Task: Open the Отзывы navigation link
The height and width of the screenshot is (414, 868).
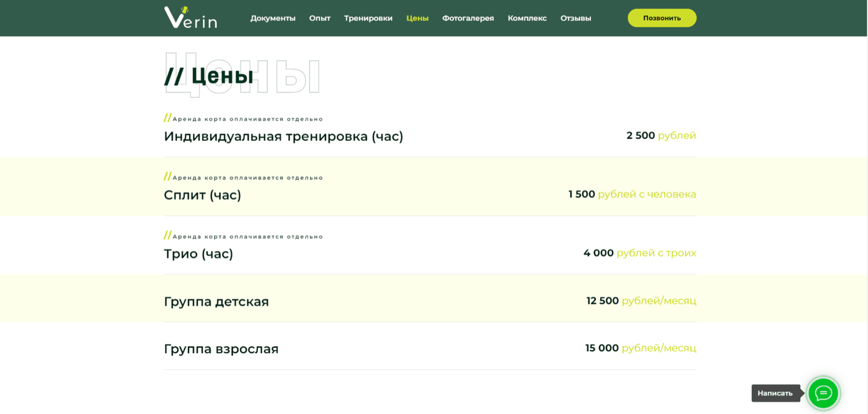Action: (576, 18)
